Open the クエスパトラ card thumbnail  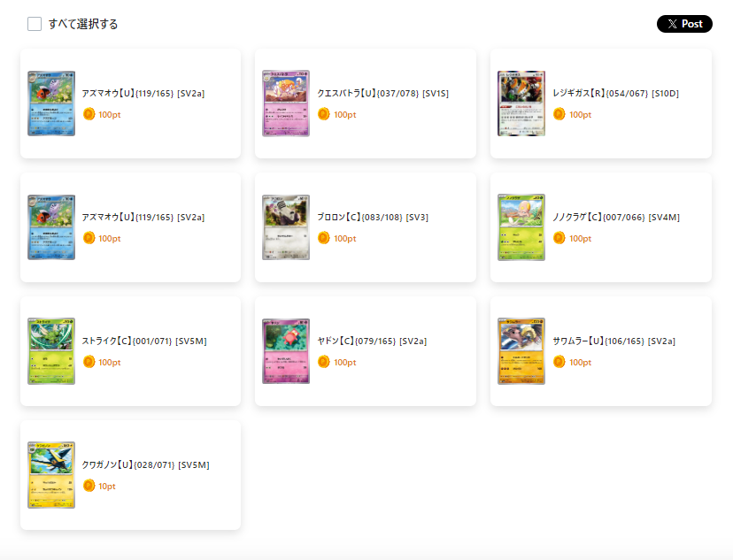point(286,104)
